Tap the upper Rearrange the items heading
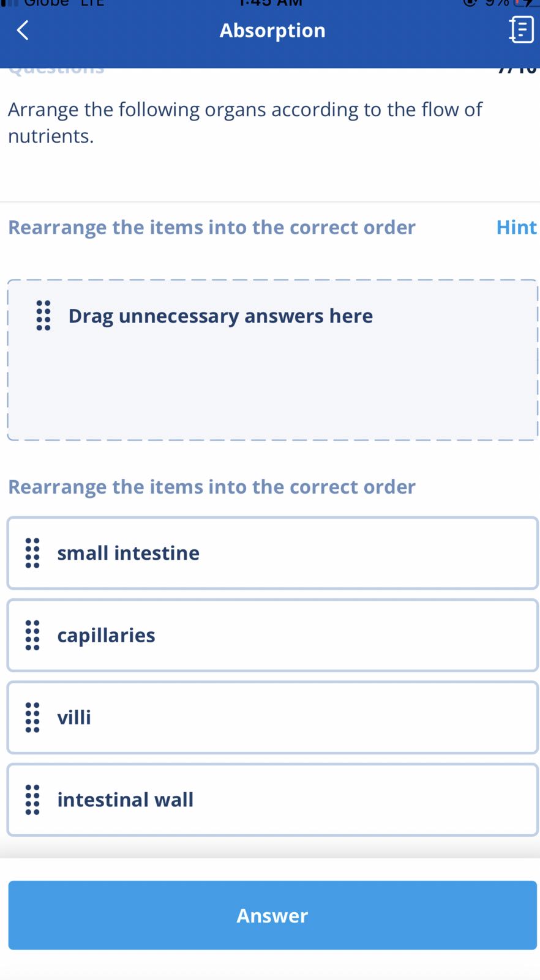 click(x=212, y=228)
